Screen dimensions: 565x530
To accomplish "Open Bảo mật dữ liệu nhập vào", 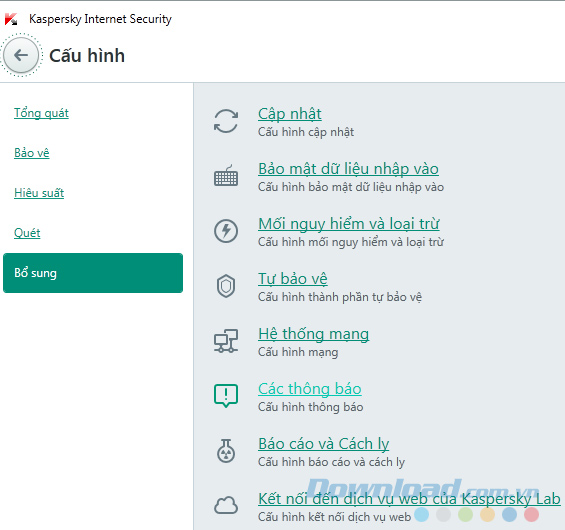I will (x=348, y=169).
